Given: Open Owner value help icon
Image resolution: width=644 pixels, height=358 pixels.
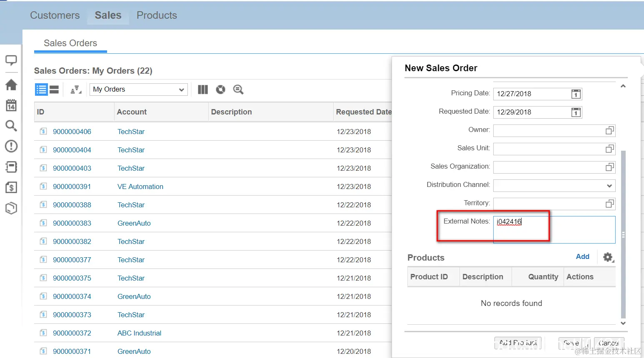Looking at the screenshot, I should pyautogui.click(x=609, y=131).
